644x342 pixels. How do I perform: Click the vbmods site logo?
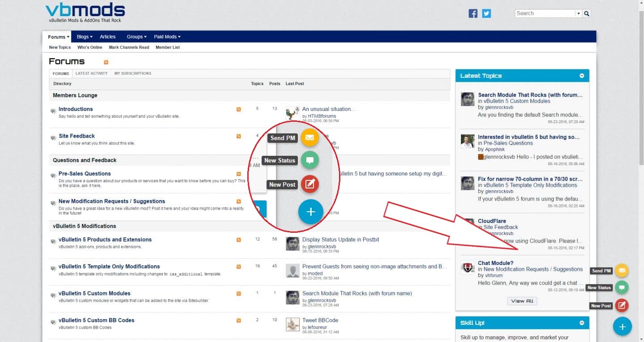[85, 13]
